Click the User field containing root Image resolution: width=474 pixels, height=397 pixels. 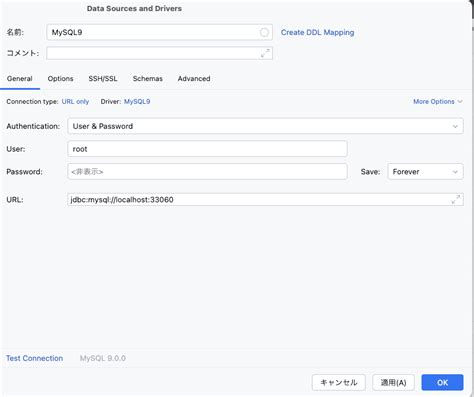coord(207,149)
